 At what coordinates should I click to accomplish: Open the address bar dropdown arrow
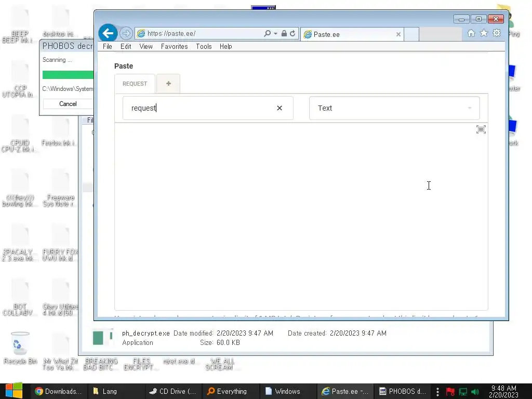coord(275,33)
